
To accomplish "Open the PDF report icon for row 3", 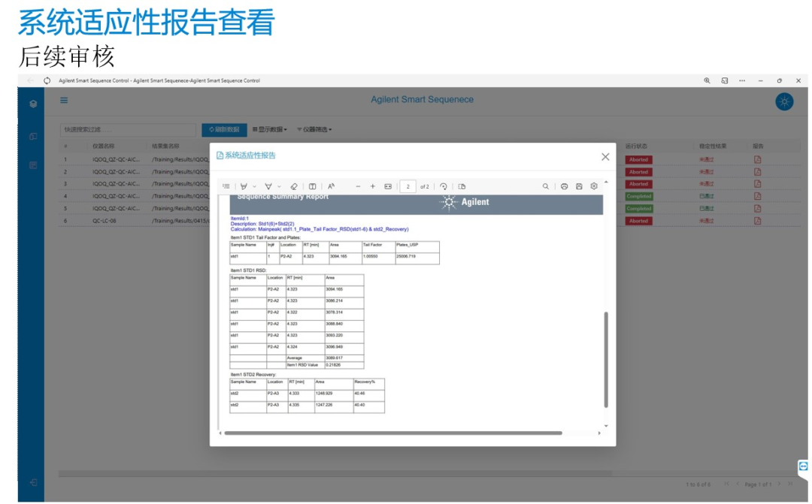I will pos(757,184).
